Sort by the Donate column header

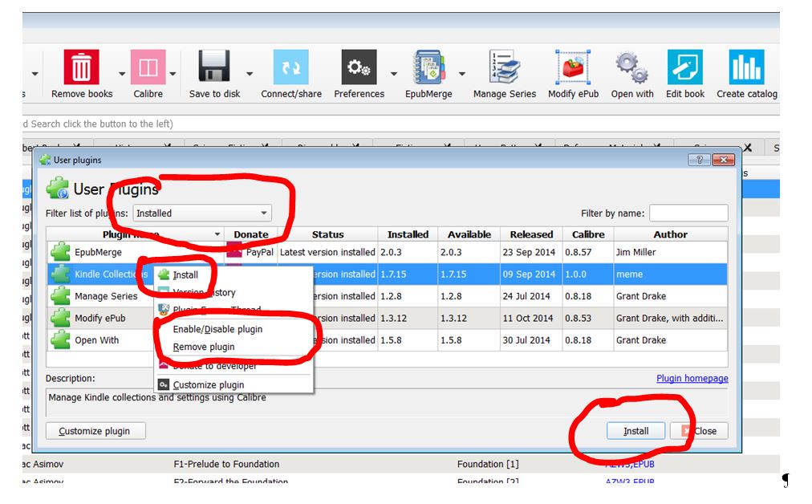point(250,234)
